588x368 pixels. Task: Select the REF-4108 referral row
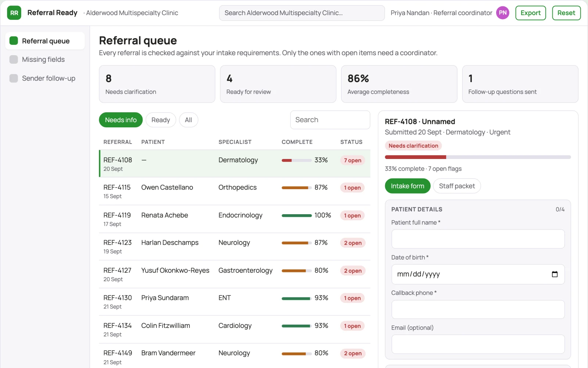coord(234,164)
